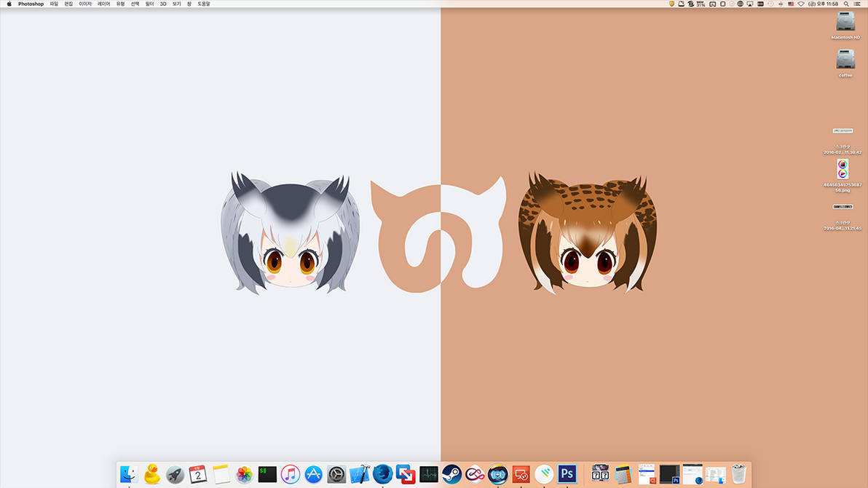Click the Time Machine menu bar icon
Image resolution: width=868 pixels, height=488 pixels.
coord(770,4)
